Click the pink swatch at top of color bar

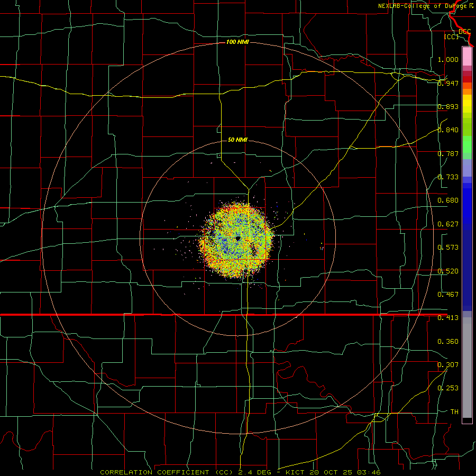[467, 56]
